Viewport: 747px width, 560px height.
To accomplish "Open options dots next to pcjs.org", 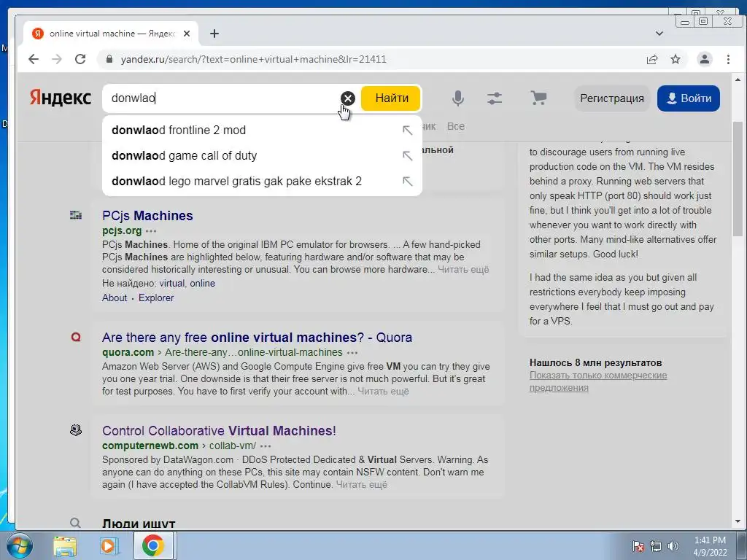I will 151,231.
